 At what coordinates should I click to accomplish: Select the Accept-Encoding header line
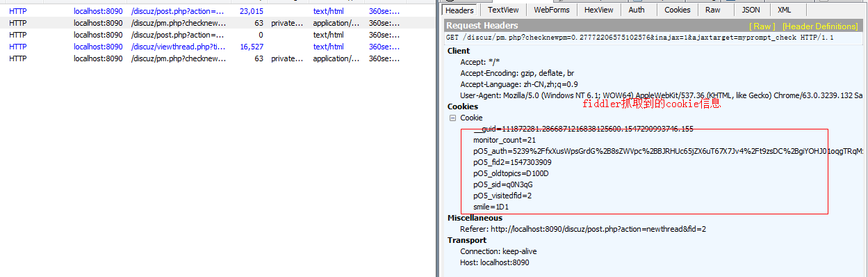(x=517, y=73)
